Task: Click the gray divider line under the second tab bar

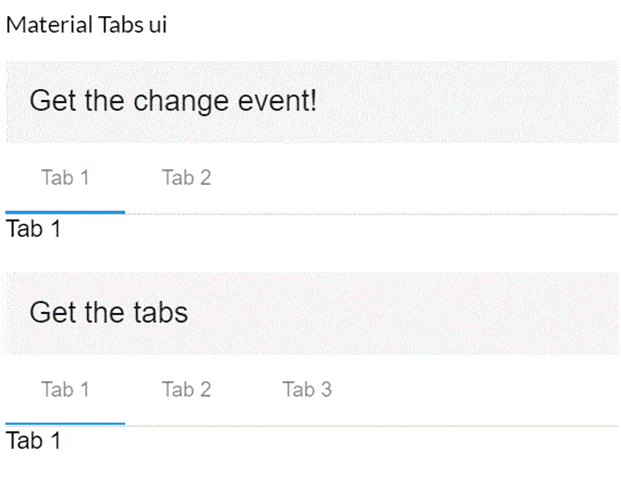Action: click(x=370, y=424)
